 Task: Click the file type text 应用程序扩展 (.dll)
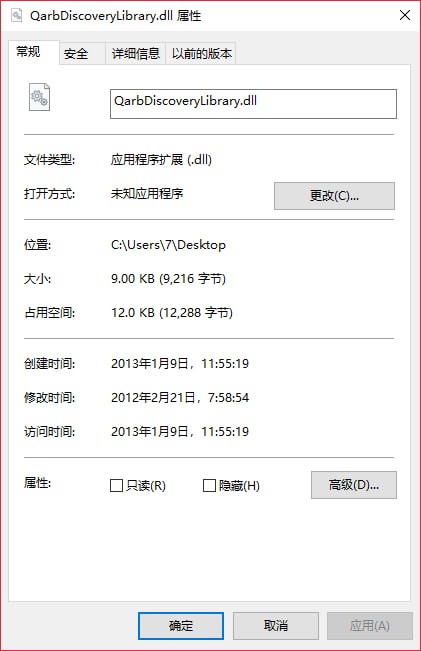pyautogui.click(x=161, y=159)
